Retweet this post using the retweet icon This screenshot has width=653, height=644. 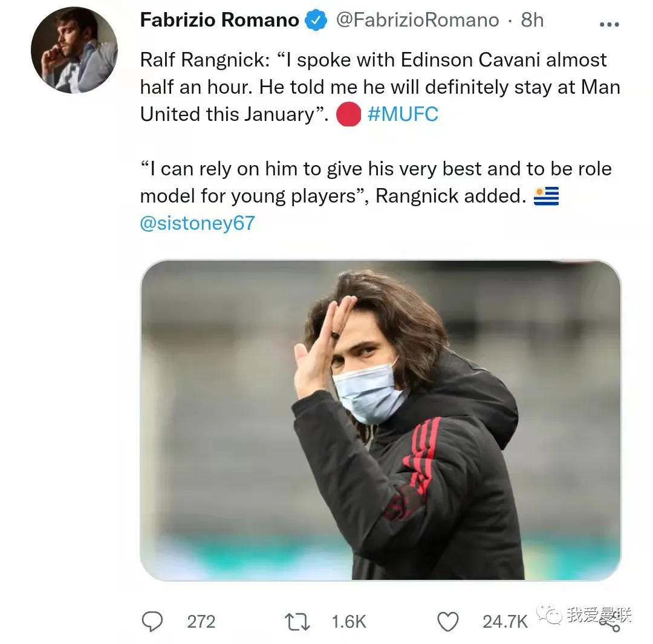[x=297, y=621]
